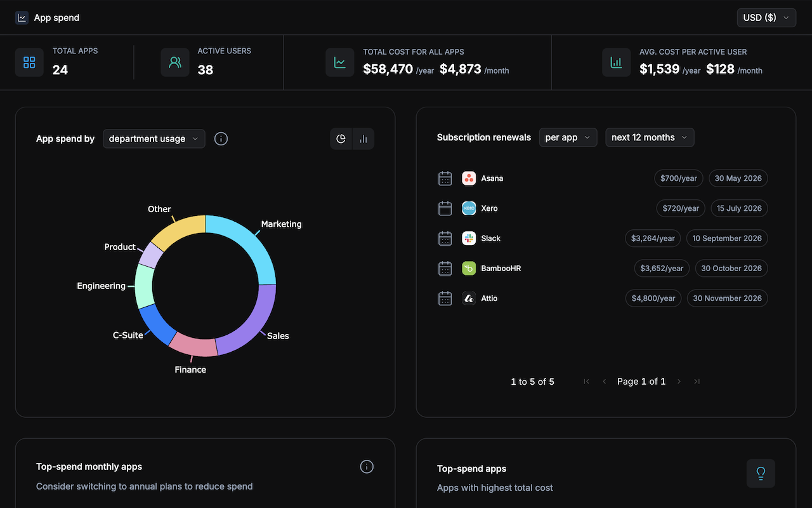Click the App spend chart logo icon

(22, 18)
